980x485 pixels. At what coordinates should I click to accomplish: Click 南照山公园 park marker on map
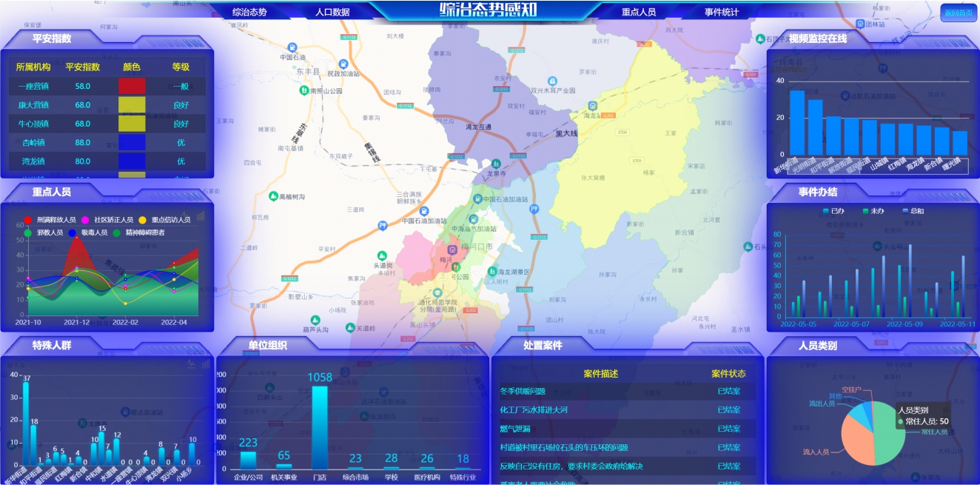point(303,90)
